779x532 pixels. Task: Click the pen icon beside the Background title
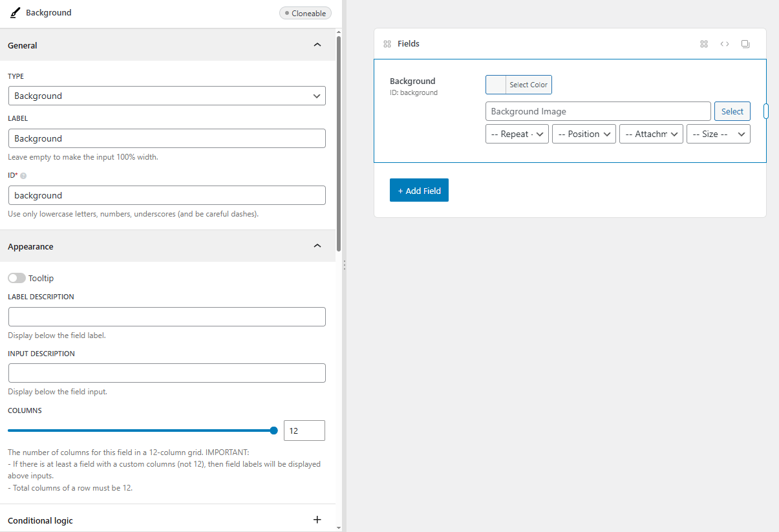click(15, 12)
